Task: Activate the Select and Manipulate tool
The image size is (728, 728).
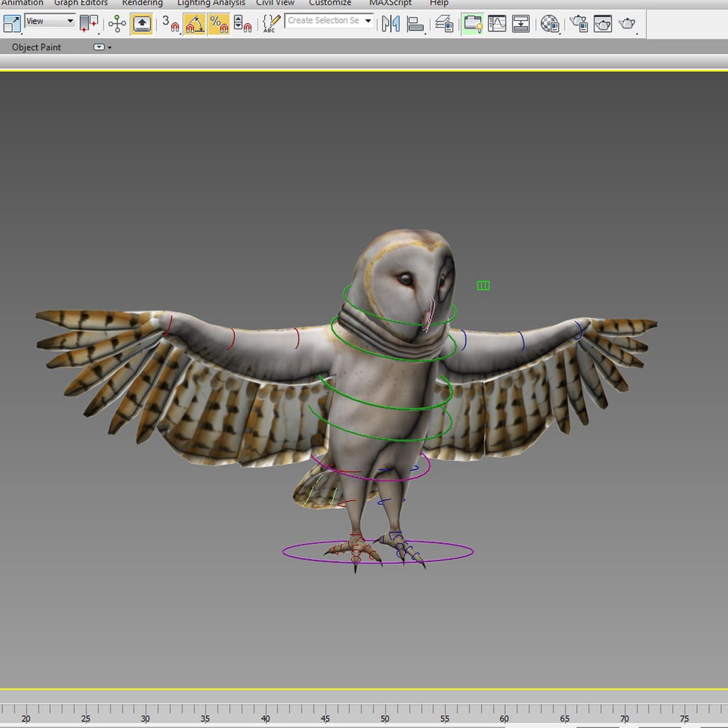Action: point(117,24)
